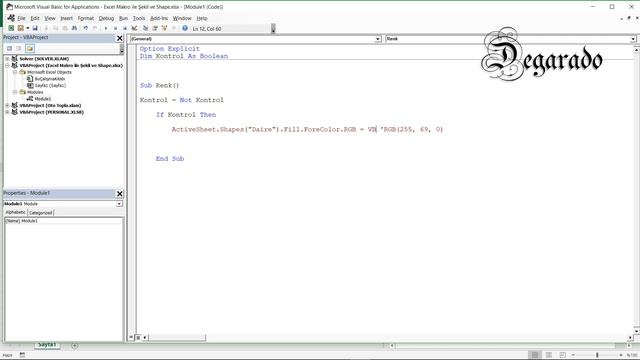Click the Break pause icon

(115, 28)
